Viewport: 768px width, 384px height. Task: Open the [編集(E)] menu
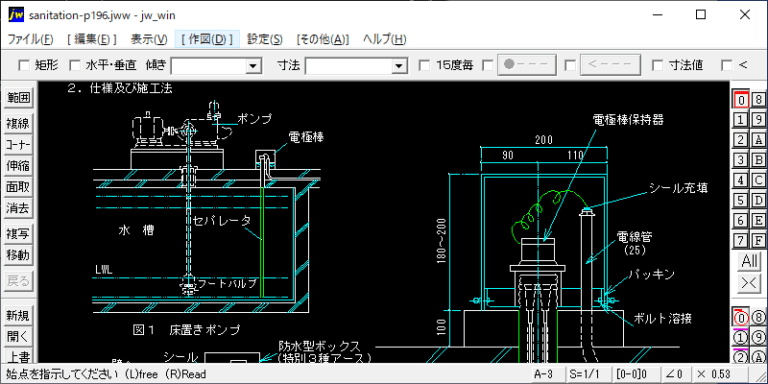coord(92,39)
